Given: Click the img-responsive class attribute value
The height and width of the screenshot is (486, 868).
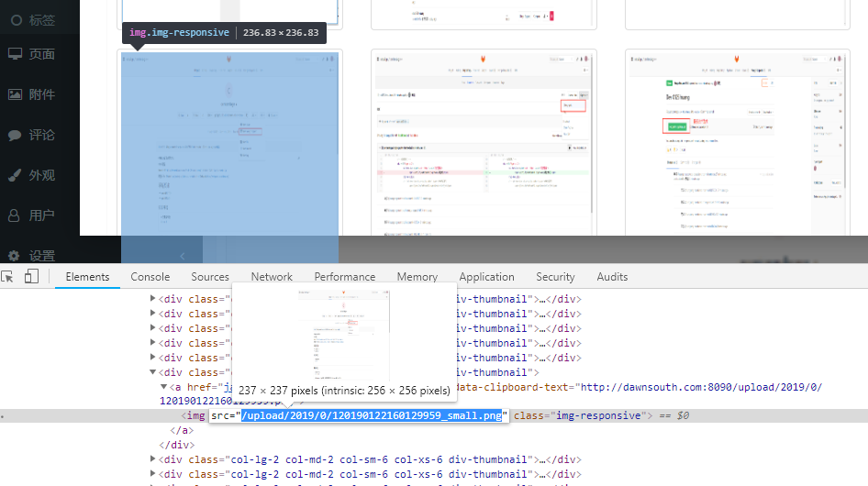Looking at the screenshot, I should (x=598, y=415).
